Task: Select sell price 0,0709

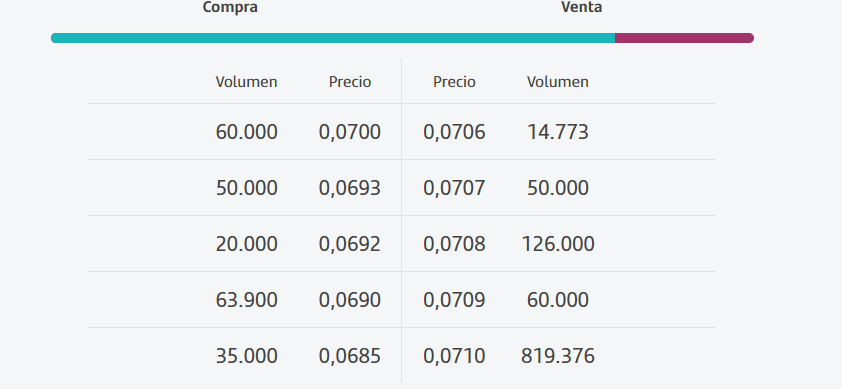Action: (x=454, y=300)
